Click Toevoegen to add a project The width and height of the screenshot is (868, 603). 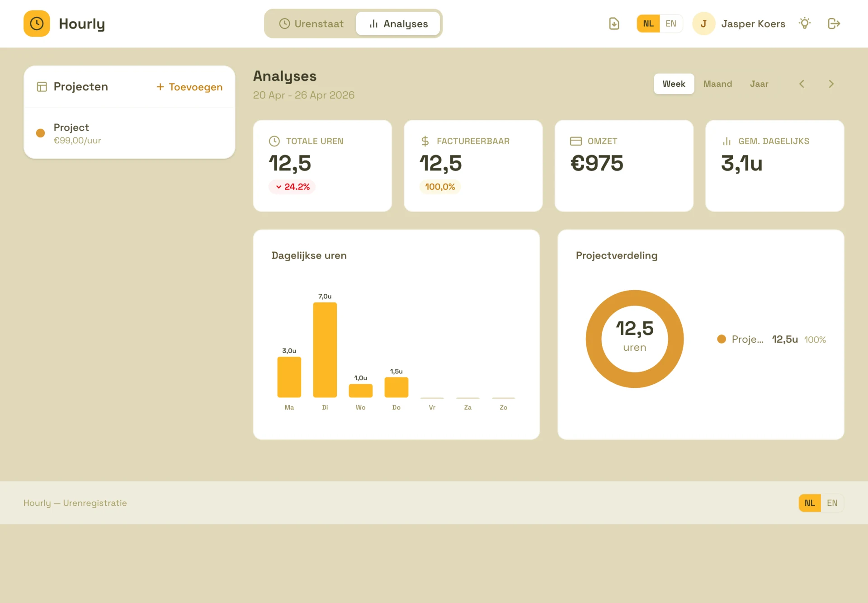(x=189, y=87)
